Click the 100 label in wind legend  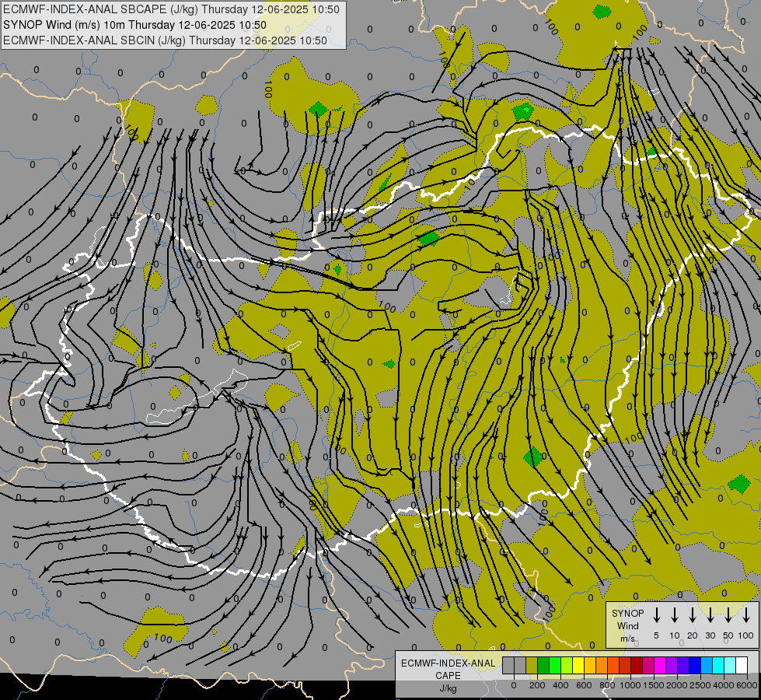tap(746, 635)
